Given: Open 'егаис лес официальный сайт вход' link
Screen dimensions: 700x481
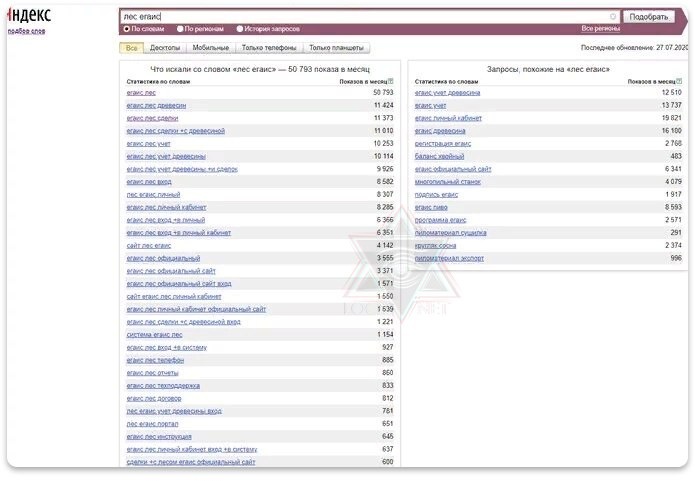Looking at the screenshot, I should tap(179, 284).
